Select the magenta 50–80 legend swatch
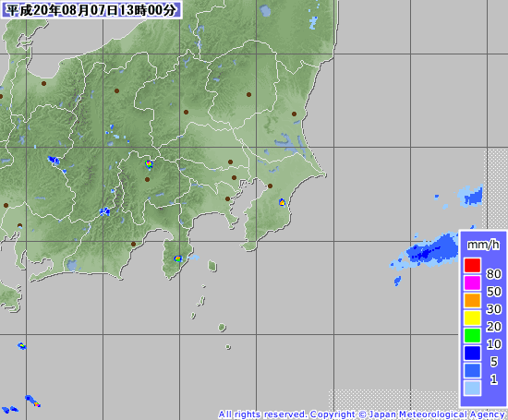 (x=472, y=282)
